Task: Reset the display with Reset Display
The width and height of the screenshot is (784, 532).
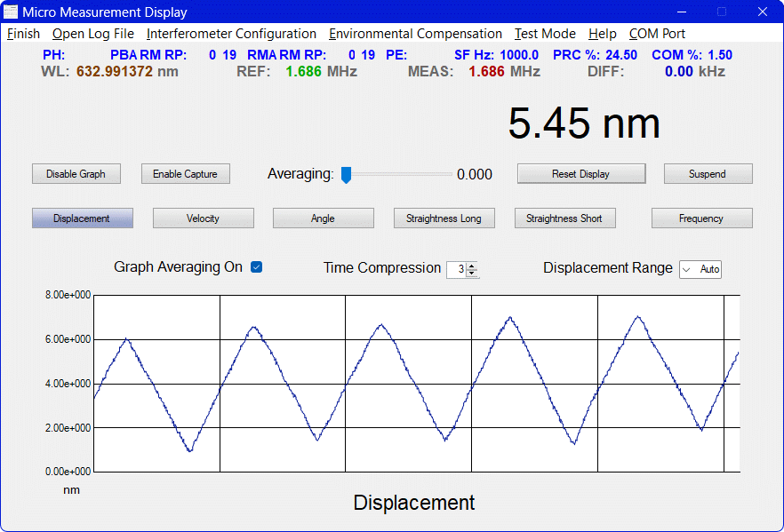Action: 580,174
